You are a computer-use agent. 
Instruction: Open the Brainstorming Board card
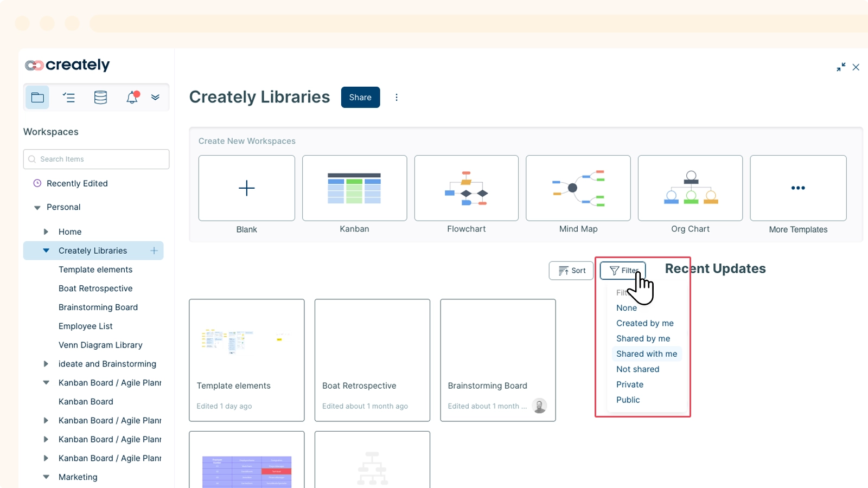pyautogui.click(x=498, y=360)
